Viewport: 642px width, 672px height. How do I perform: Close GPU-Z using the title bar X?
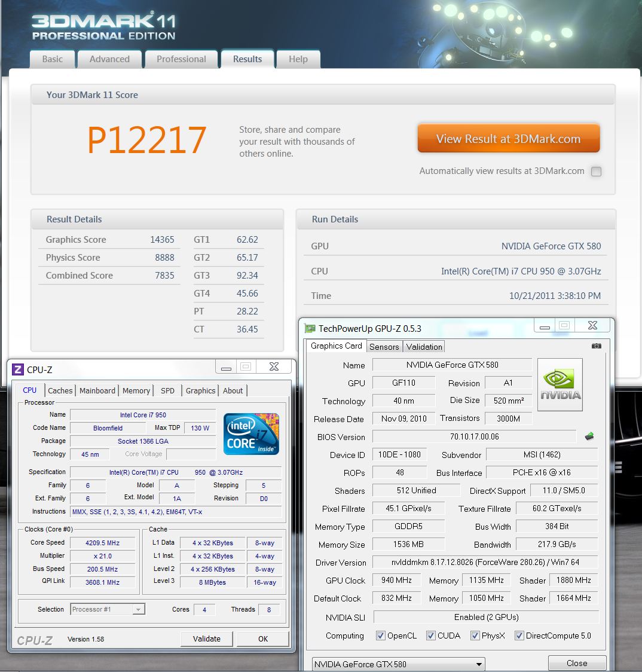[592, 326]
